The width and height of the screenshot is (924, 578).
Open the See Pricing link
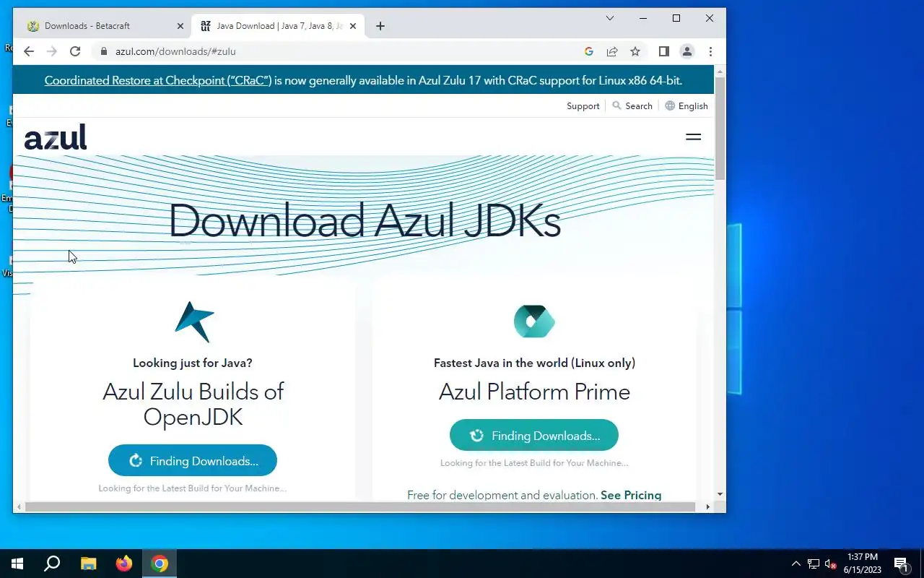click(x=631, y=495)
